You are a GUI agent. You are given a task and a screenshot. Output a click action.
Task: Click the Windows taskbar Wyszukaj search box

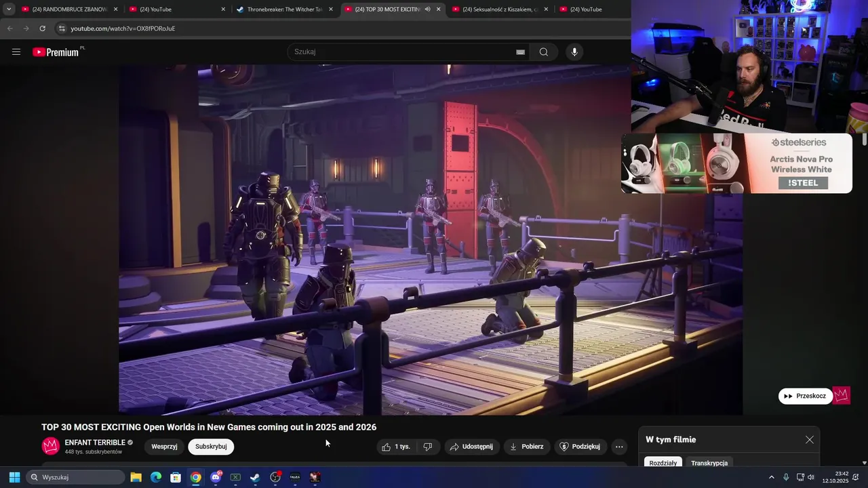click(x=76, y=477)
